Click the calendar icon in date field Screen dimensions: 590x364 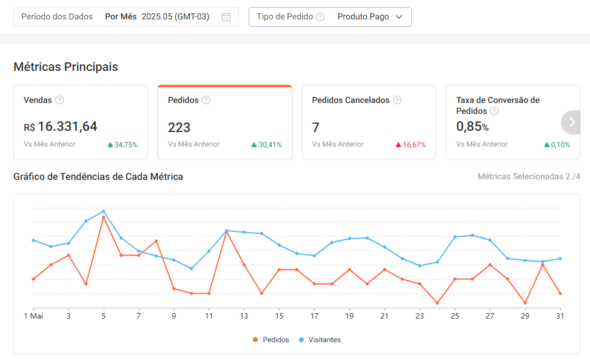(x=226, y=17)
